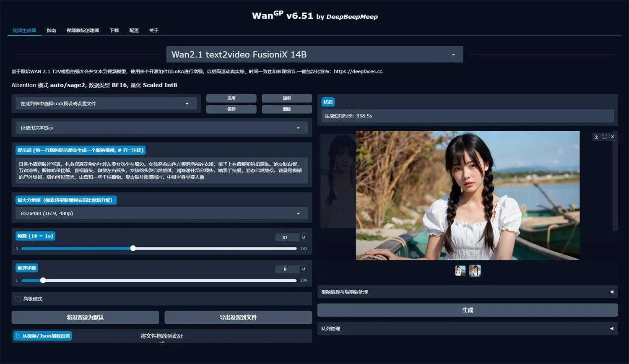The image size is (629, 364).
Task: Open fullscreen view of the video preview
Action: 604,137
